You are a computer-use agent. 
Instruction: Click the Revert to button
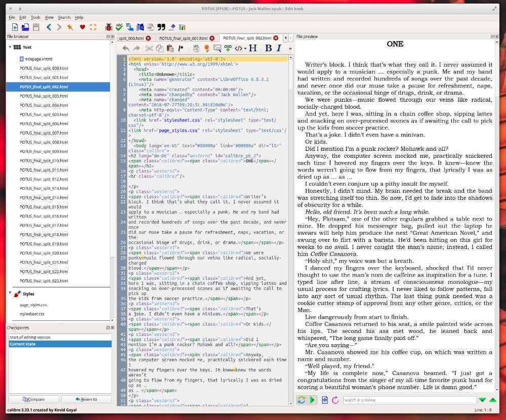[x=86, y=399]
